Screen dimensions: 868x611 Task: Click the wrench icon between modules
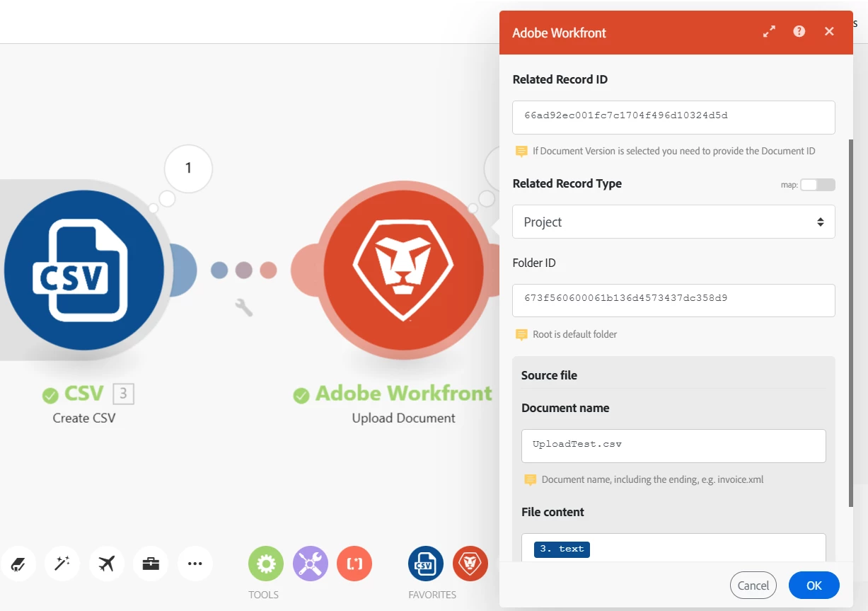coord(243,307)
